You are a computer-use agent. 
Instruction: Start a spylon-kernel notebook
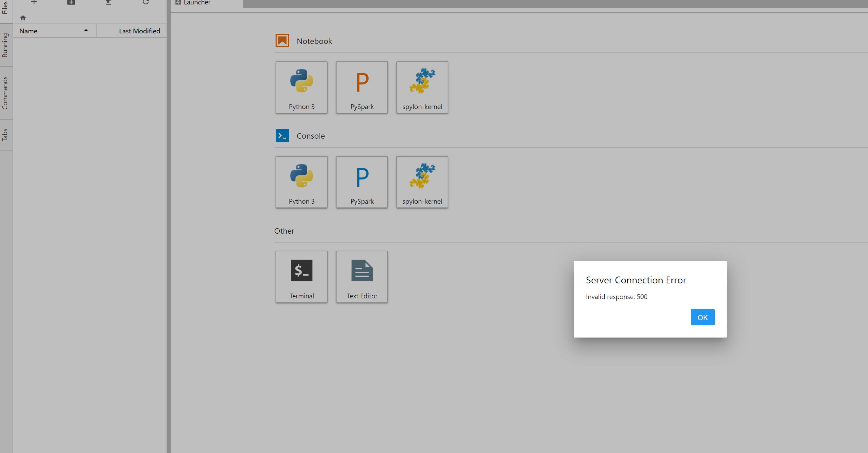tap(422, 87)
